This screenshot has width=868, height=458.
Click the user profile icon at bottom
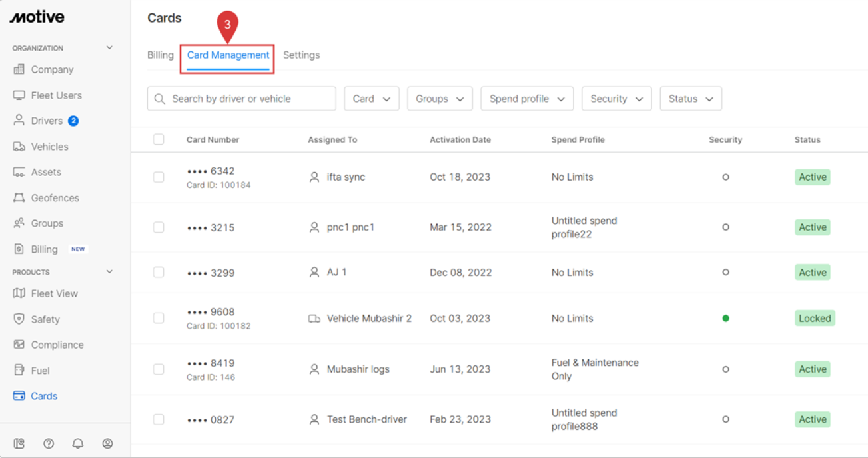107,443
